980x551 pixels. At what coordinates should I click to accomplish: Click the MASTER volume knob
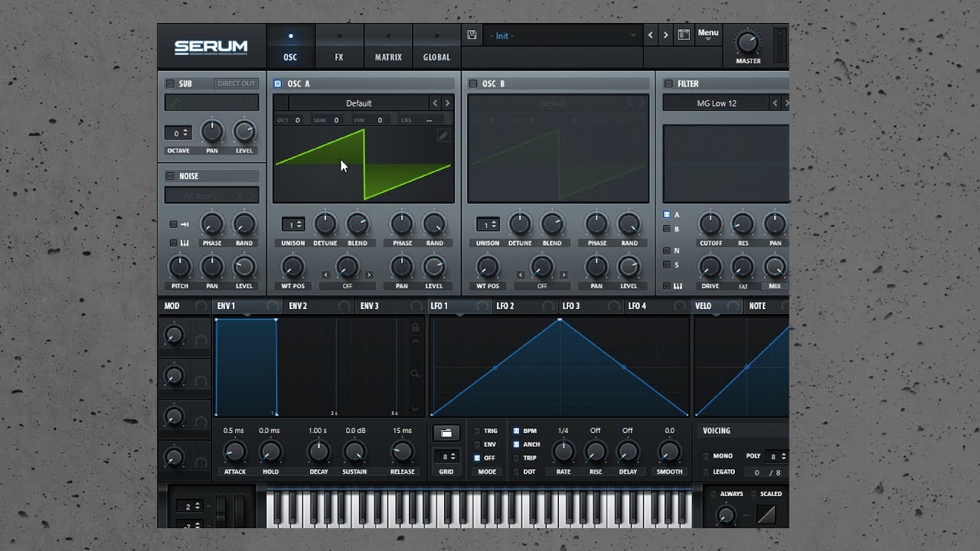(748, 43)
